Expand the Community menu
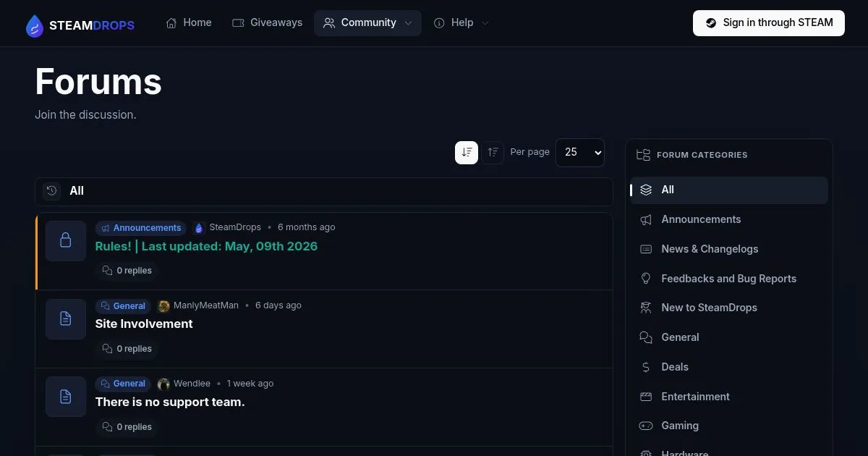 (x=367, y=23)
